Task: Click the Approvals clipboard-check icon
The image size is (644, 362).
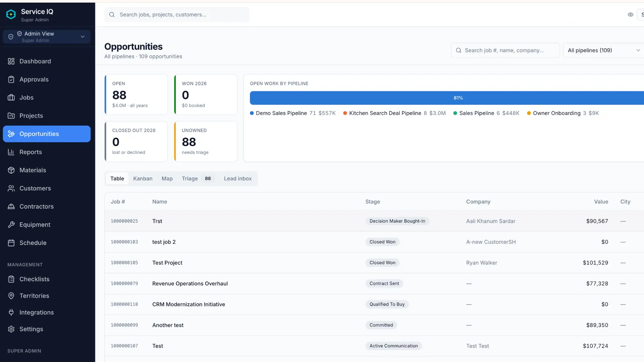Action: pos(11,79)
